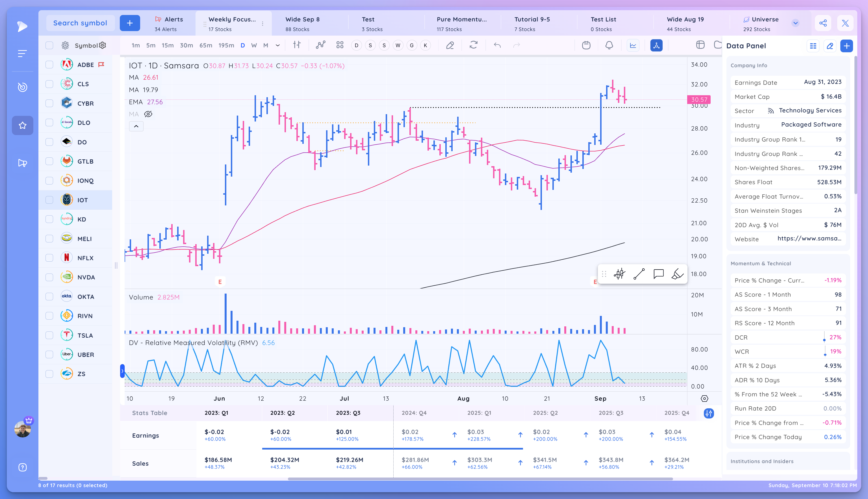Open chart axis settings hexagon icon
The width and height of the screenshot is (868, 499).
click(x=704, y=398)
